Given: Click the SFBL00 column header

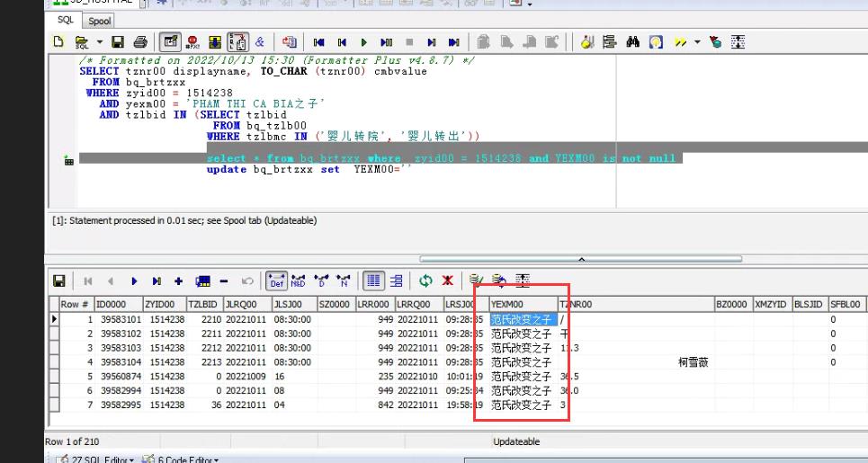Looking at the screenshot, I should [846, 304].
